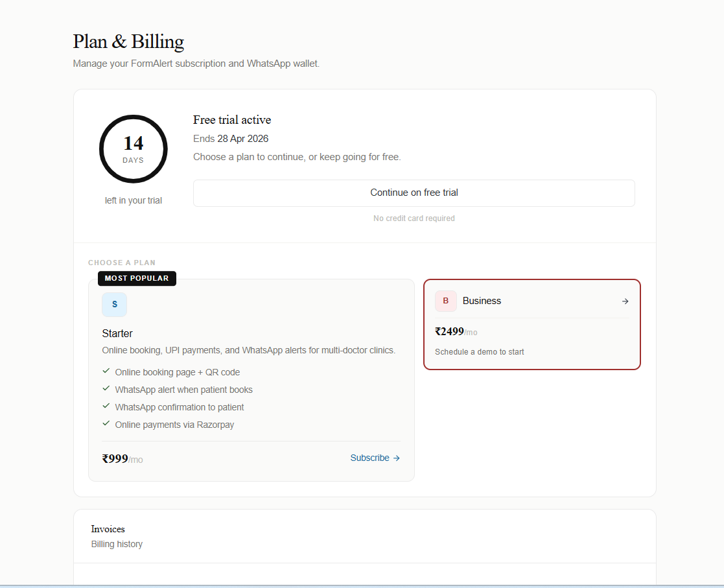The height and width of the screenshot is (588, 724).
Task: Open the Invoices section heading
Action: (108, 529)
